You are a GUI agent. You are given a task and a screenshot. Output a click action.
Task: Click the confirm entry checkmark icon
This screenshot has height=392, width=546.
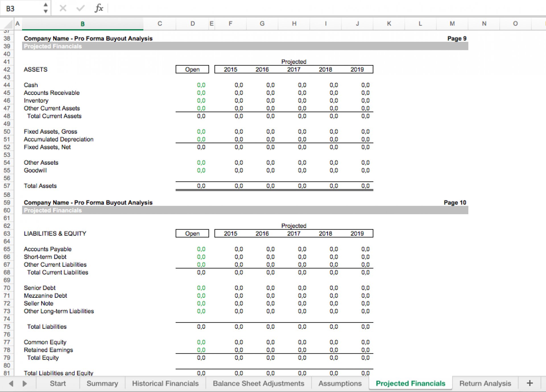click(x=80, y=8)
